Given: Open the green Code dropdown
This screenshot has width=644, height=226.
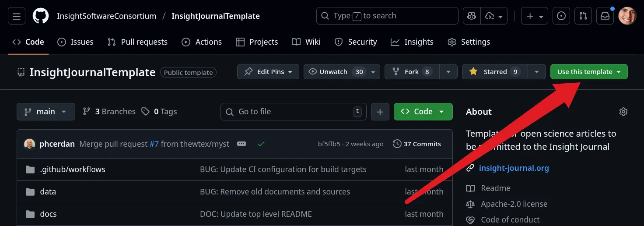Looking at the screenshot, I should click(423, 112).
